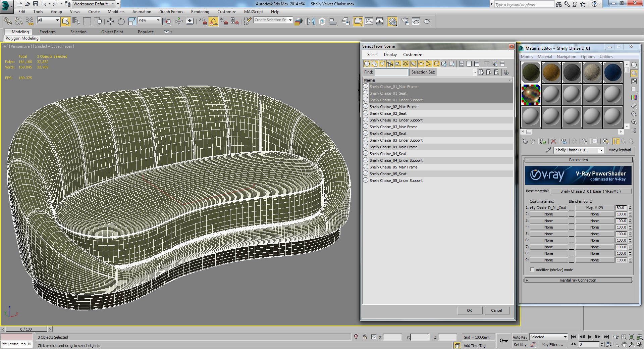Toggle Display Shapes filter in Select From Scene
The width and height of the screenshot is (644, 349).
[374, 64]
